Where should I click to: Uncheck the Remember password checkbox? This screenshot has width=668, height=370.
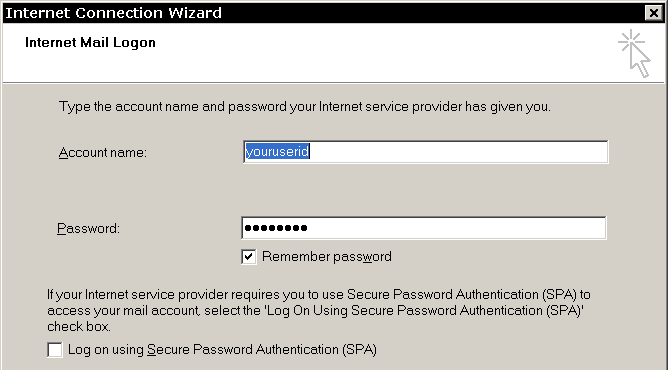click(x=249, y=257)
